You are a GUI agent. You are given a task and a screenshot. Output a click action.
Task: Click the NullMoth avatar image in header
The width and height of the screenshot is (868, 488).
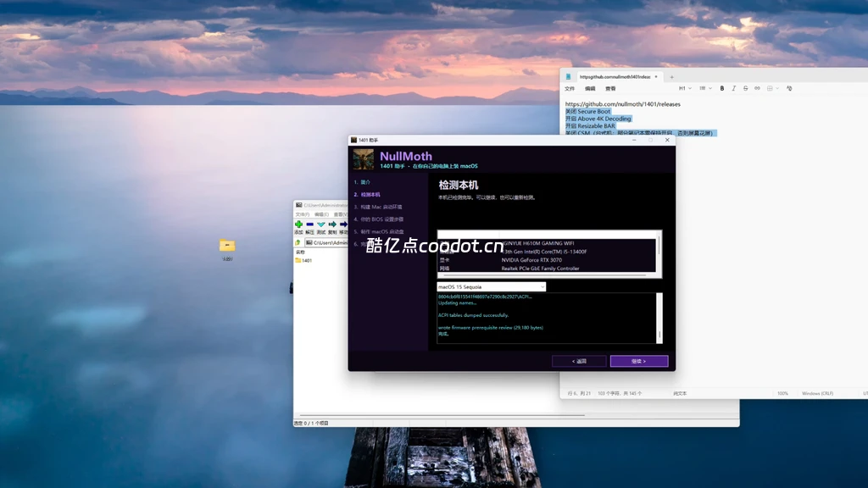click(363, 160)
